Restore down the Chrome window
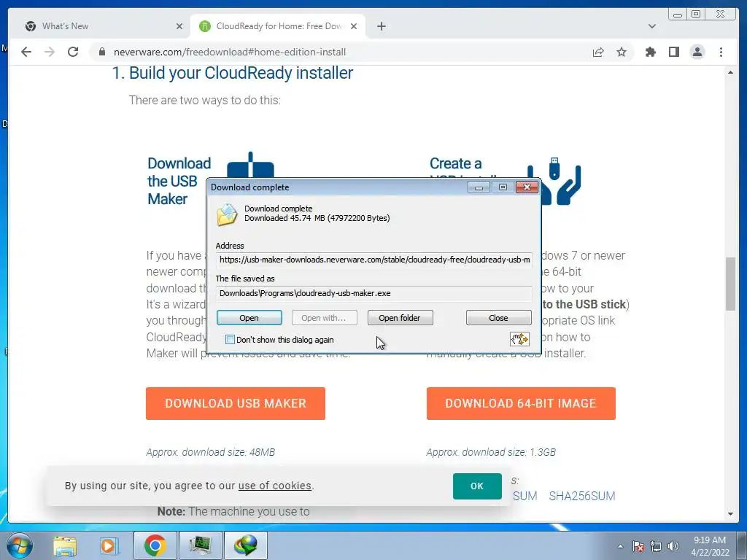 click(696, 15)
